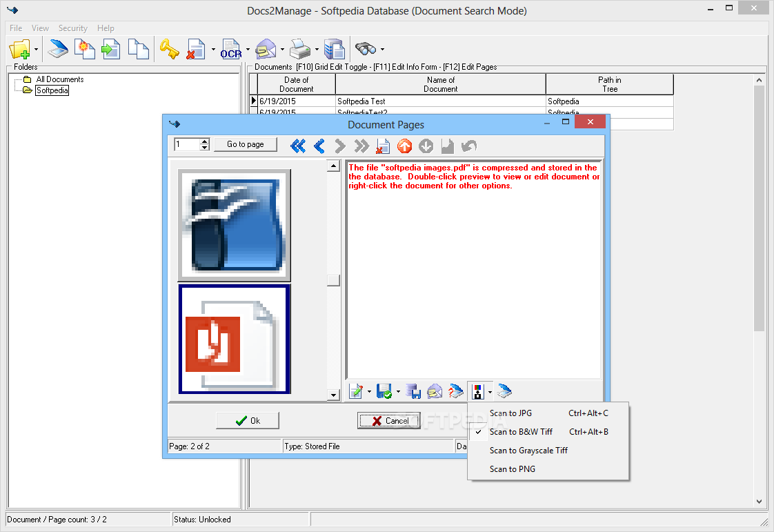Click the gold key security icon
774x532 pixels.
[169, 49]
